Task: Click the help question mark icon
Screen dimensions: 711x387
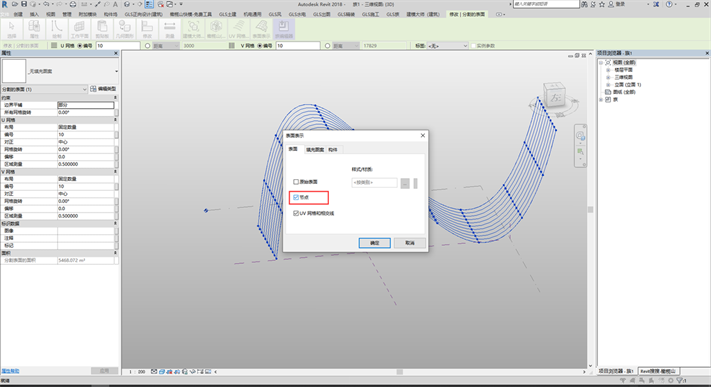Action: [x=669, y=4]
